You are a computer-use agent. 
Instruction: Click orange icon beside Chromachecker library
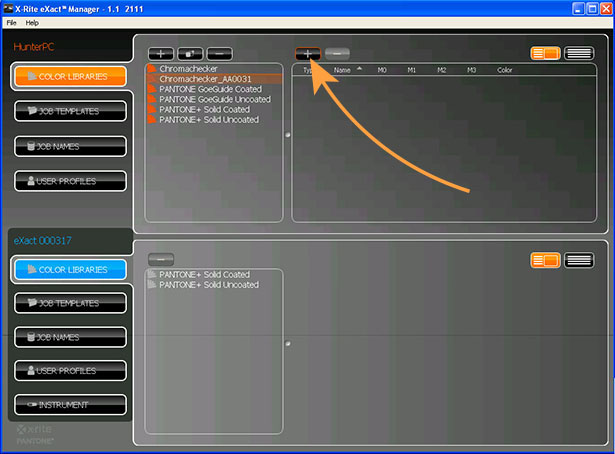point(152,68)
